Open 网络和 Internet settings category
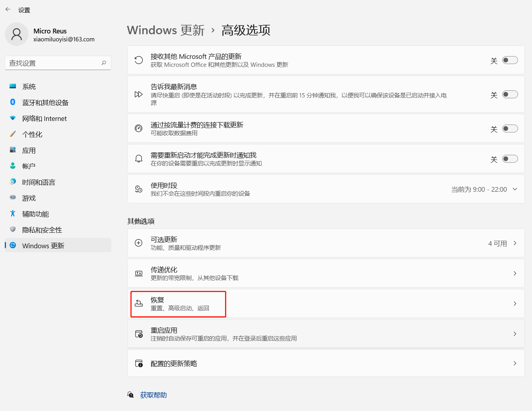532x411 pixels. coord(58,118)
